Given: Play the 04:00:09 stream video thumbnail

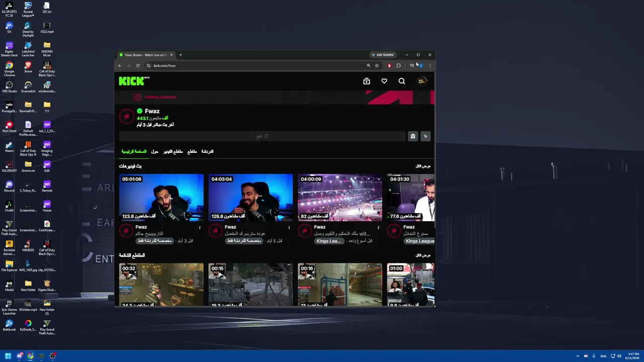Looking at the screenshot, I should tap(340, 198).
